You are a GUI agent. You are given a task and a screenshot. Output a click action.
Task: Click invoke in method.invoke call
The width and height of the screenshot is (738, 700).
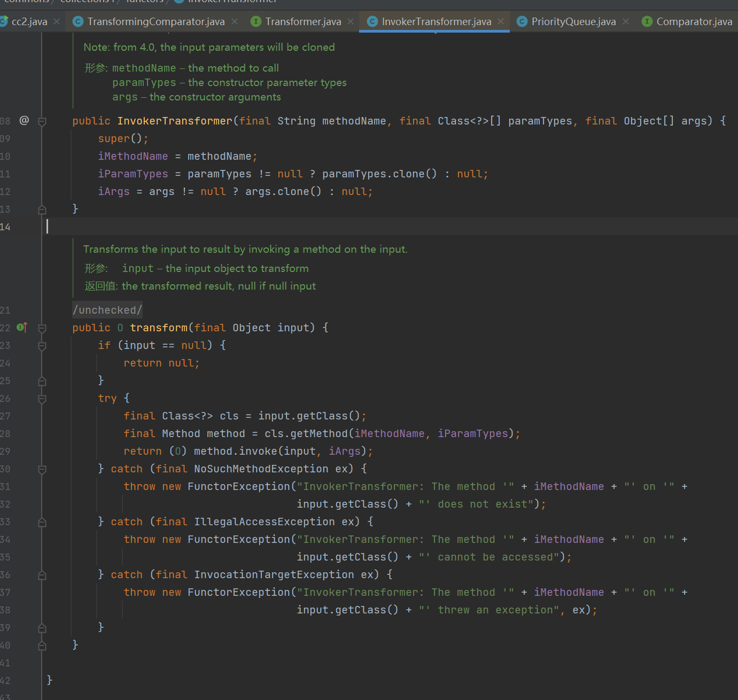tap(258, 451)
